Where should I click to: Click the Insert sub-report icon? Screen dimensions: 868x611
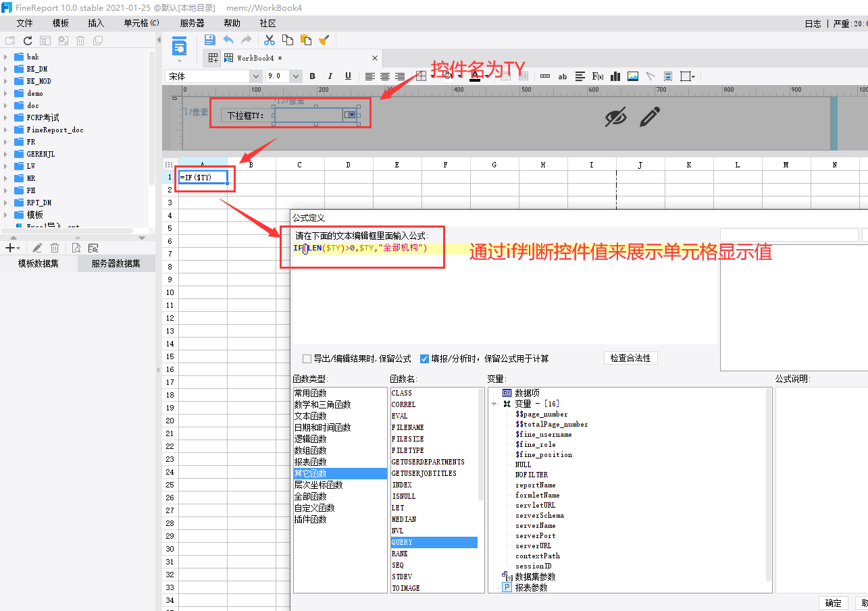coord(668,76)
